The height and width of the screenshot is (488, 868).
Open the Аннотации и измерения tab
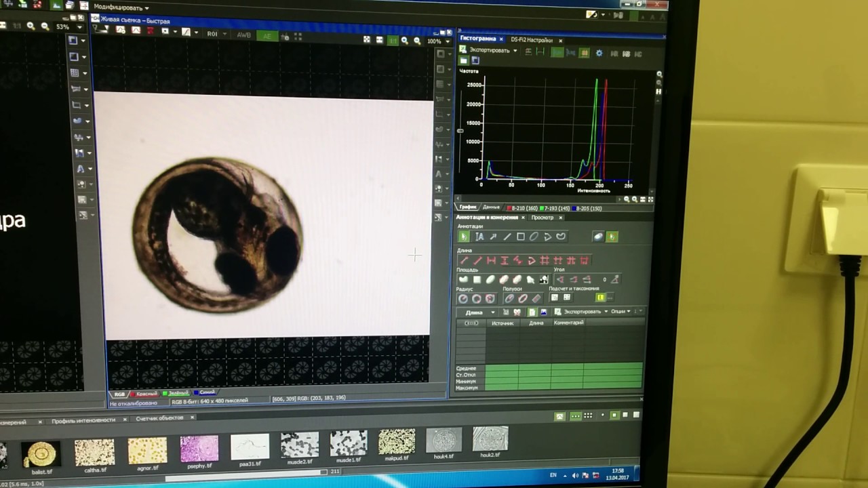pos(487,218)
